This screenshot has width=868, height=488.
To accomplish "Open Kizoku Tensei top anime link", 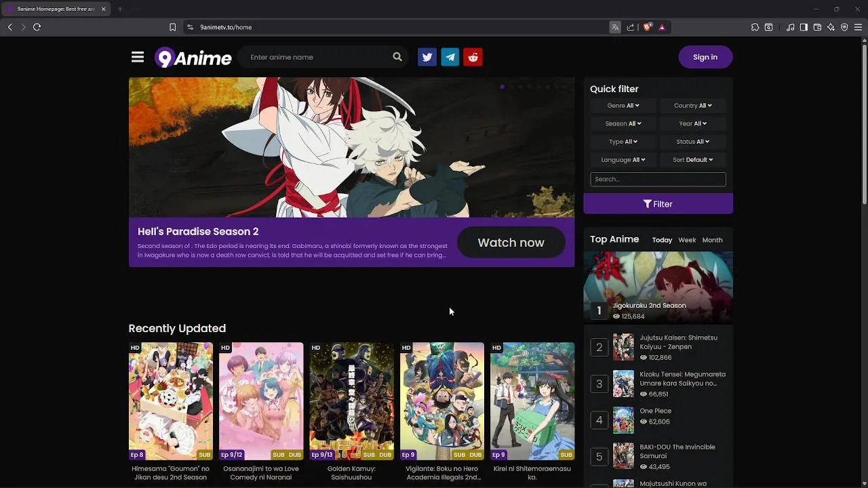I will click(682, 379).
